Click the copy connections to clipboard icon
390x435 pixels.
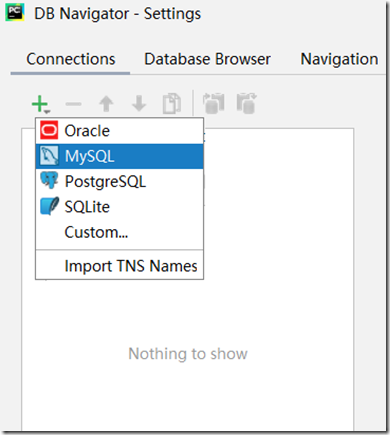[x=214, y=103]
